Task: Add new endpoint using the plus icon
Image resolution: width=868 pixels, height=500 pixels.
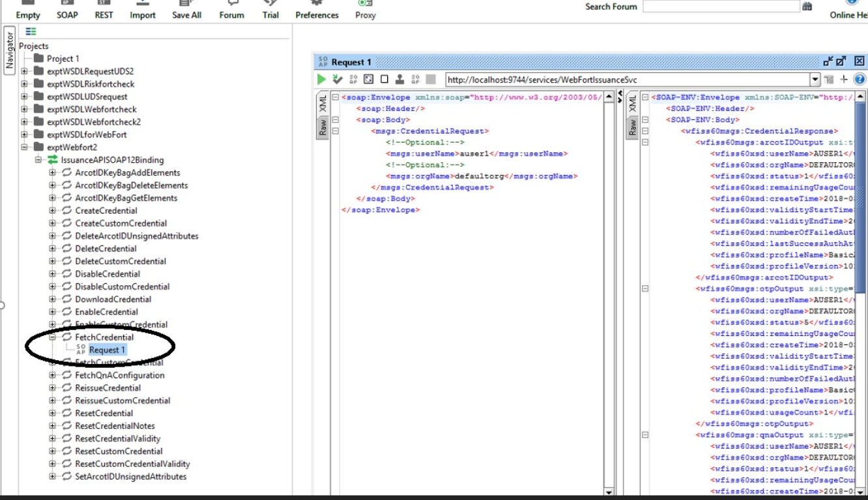Action: (x=844, y=79)
